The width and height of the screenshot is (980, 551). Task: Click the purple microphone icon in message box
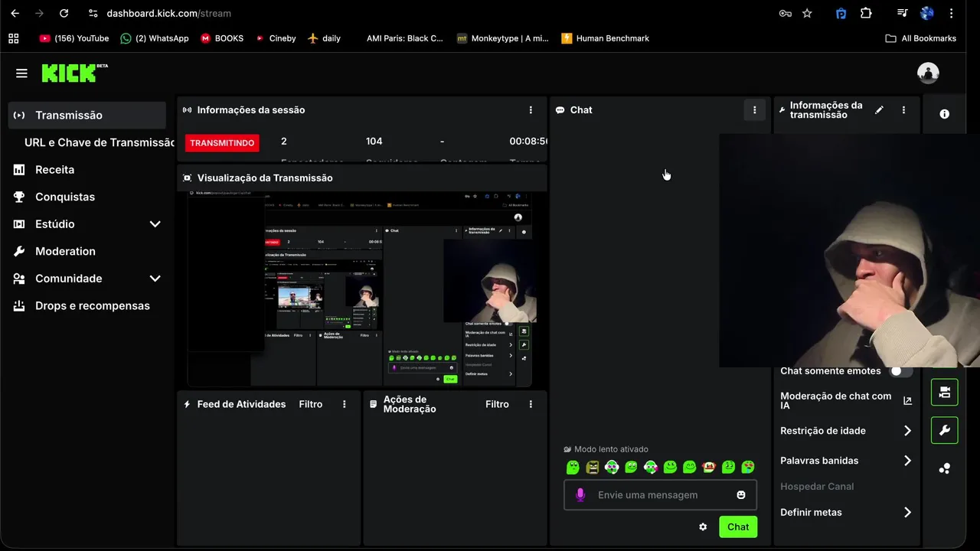tap(580, 495)
